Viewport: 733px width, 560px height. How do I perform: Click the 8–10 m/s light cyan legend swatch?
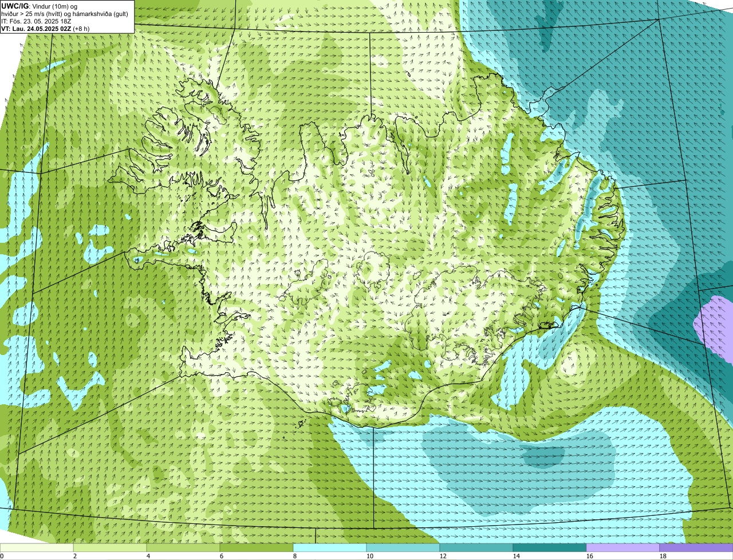click(330, 547)
